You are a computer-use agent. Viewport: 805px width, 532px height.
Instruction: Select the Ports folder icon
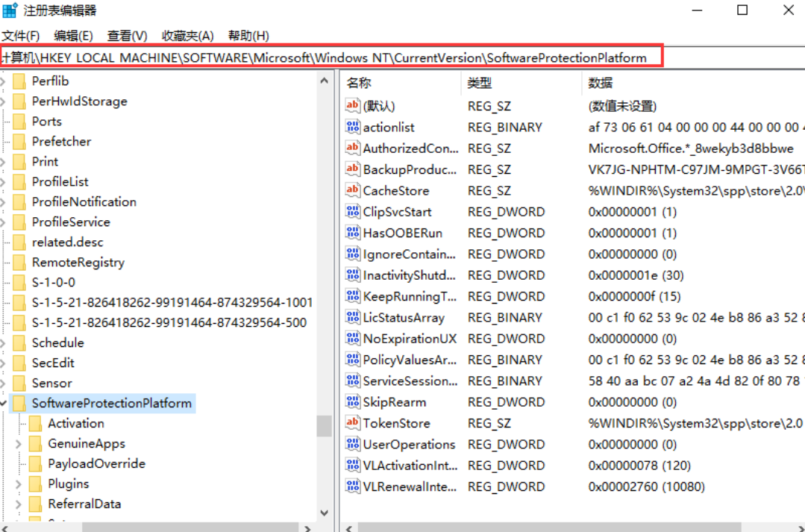[19, 121]
